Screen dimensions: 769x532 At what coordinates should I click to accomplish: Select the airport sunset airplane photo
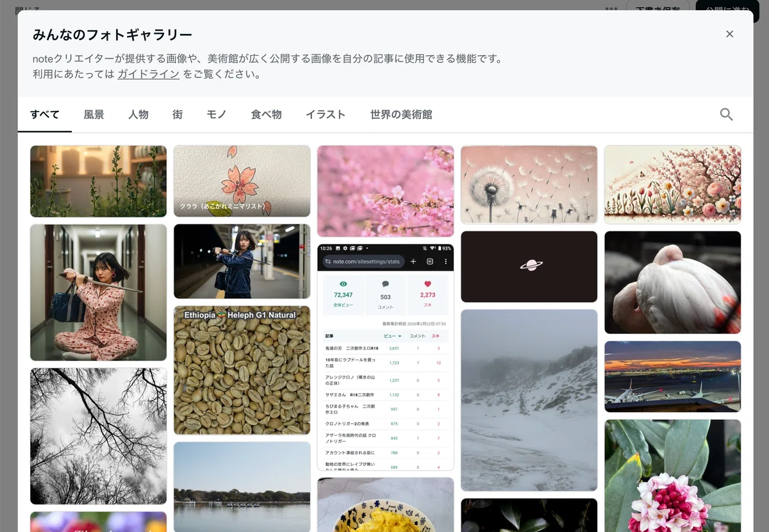[672, 376]
